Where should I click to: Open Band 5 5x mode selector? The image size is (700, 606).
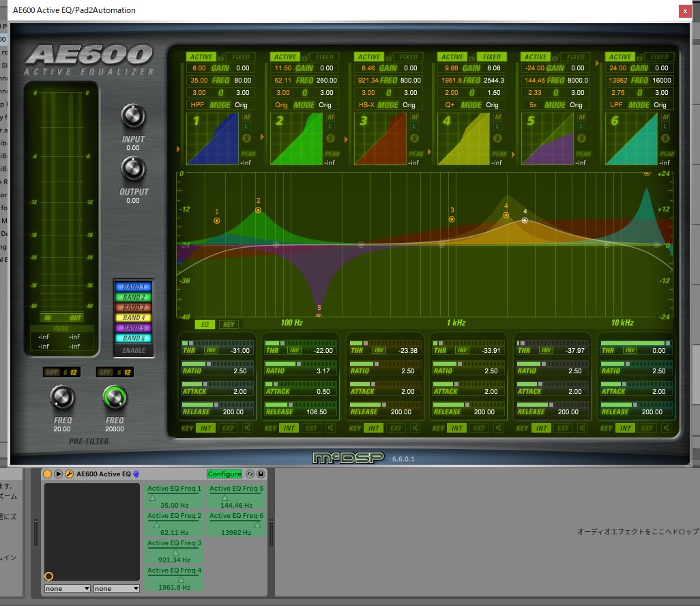click(x=533, y=105)
